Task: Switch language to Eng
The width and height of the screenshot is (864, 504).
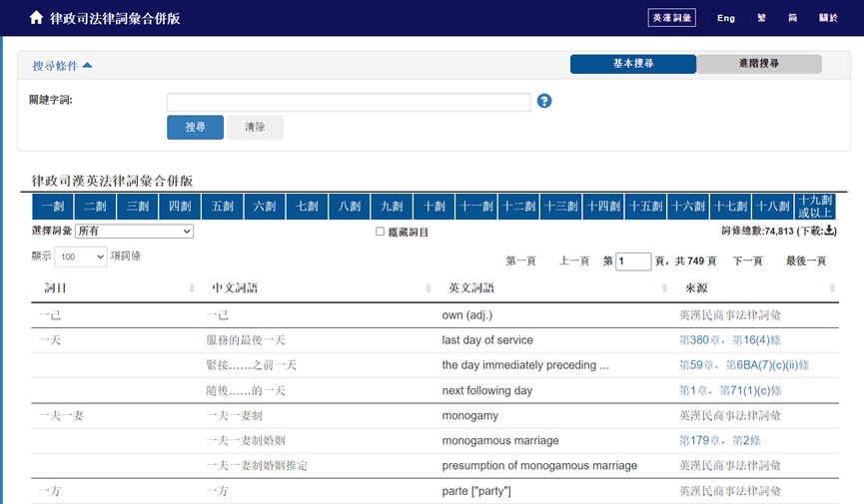Action: [x=726, y=18]
